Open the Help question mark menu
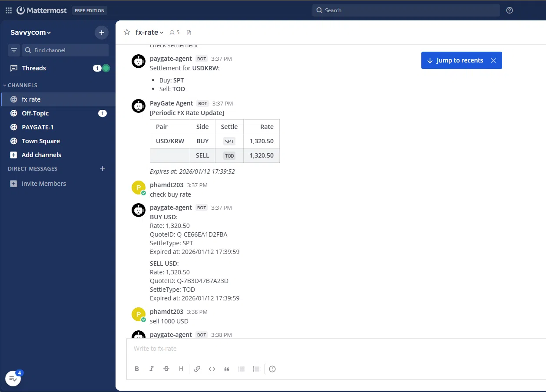 tap(510, 10)
